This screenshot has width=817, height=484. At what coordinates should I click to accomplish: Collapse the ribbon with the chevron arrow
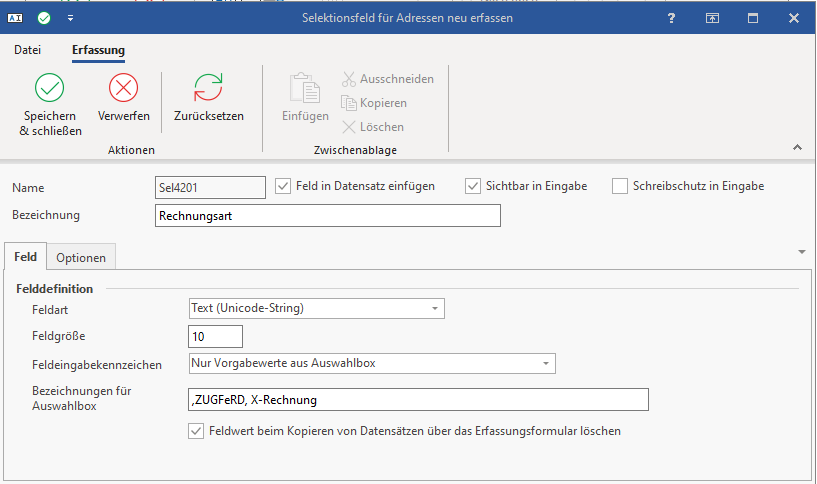(x=797, y=147)
